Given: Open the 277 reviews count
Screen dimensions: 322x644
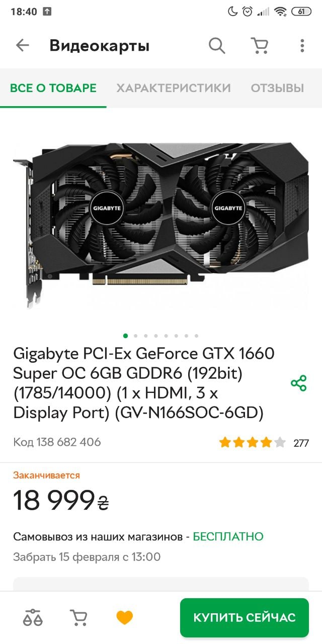Looking at the screenshot, I should point(301,443).
